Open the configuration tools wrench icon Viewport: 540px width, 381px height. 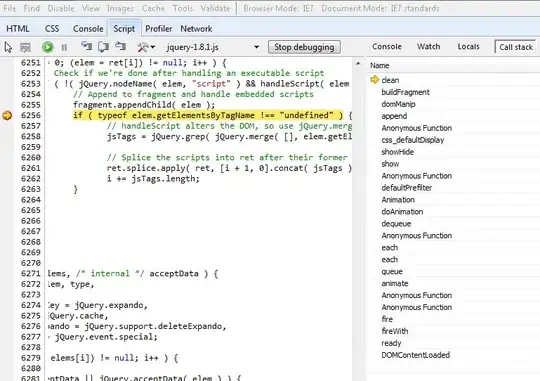tap(143, 47)
